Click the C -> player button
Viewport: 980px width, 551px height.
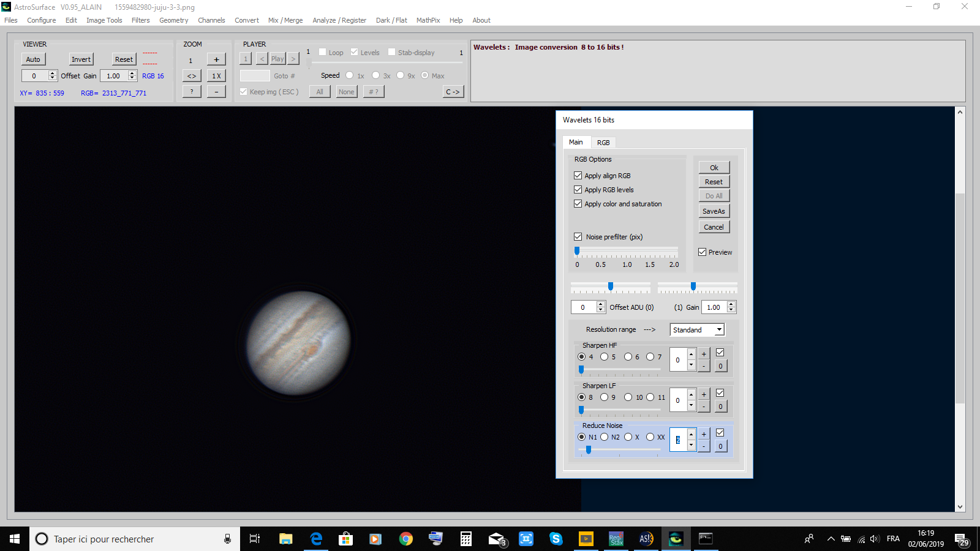click(453, 92)
